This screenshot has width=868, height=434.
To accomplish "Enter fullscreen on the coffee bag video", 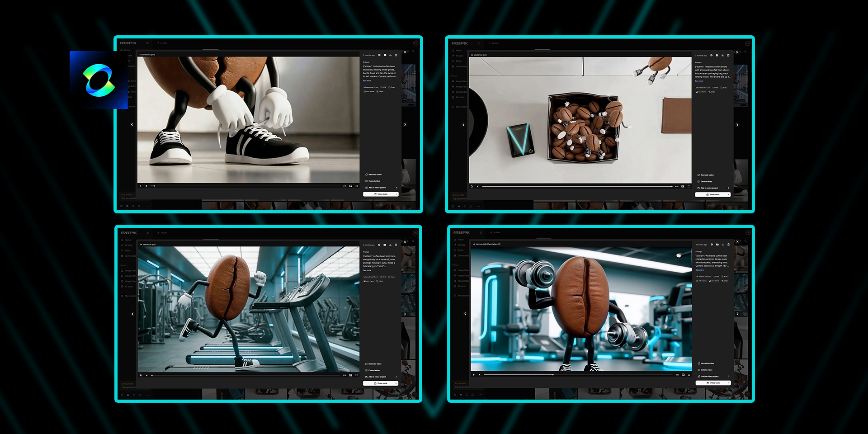I will tap(689, 186).
